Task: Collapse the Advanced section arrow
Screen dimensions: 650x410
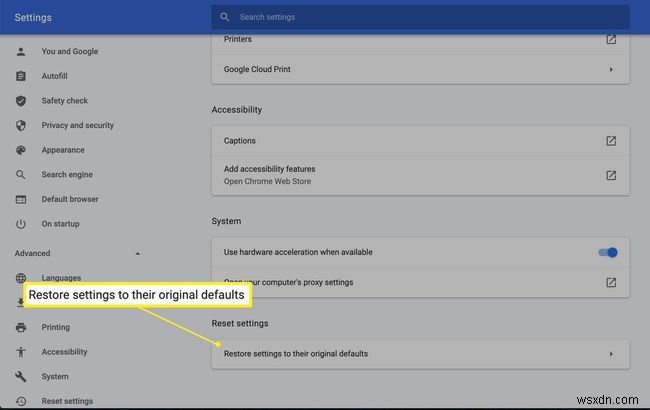Action: click(x=138, y=253)
